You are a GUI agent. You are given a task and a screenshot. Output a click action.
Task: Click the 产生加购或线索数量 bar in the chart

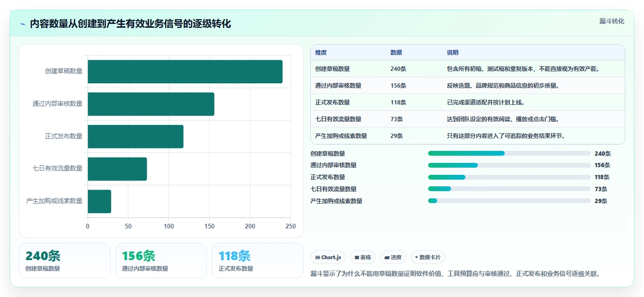pos(99,201)
